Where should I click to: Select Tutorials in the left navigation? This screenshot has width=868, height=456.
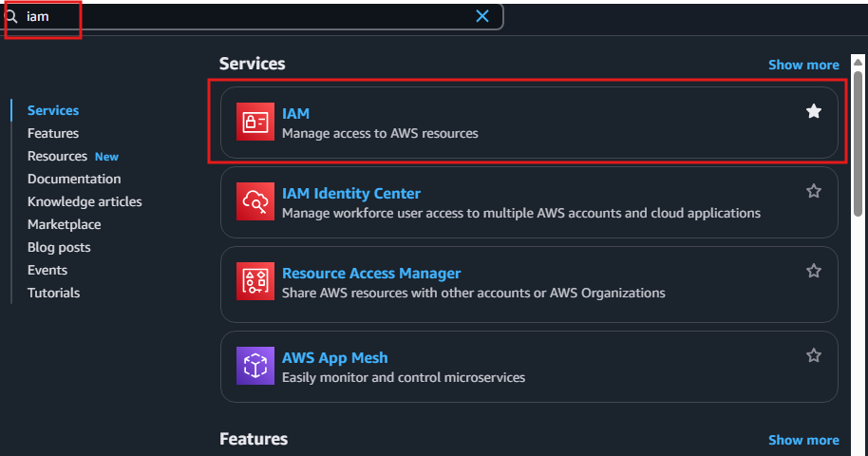click(54, 293)
